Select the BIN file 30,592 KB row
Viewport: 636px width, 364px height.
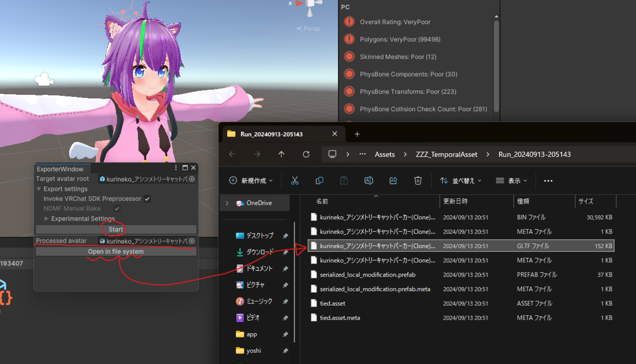[461, 217]
